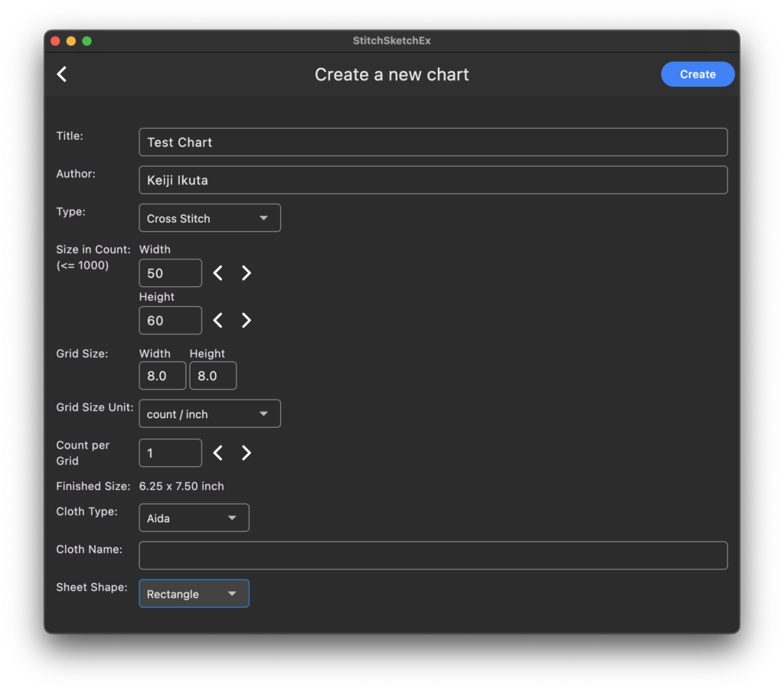Decrease Size in Count width with left arrow

coord(218,273)
